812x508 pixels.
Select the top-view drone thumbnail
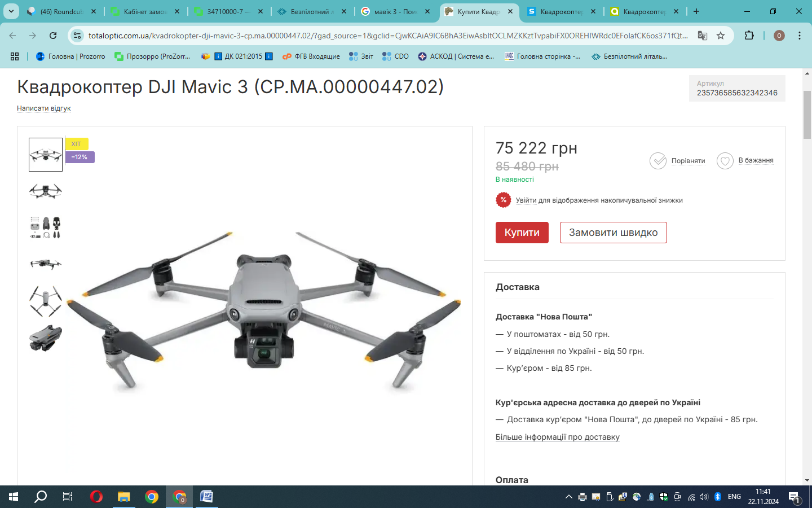pos(46,301)
